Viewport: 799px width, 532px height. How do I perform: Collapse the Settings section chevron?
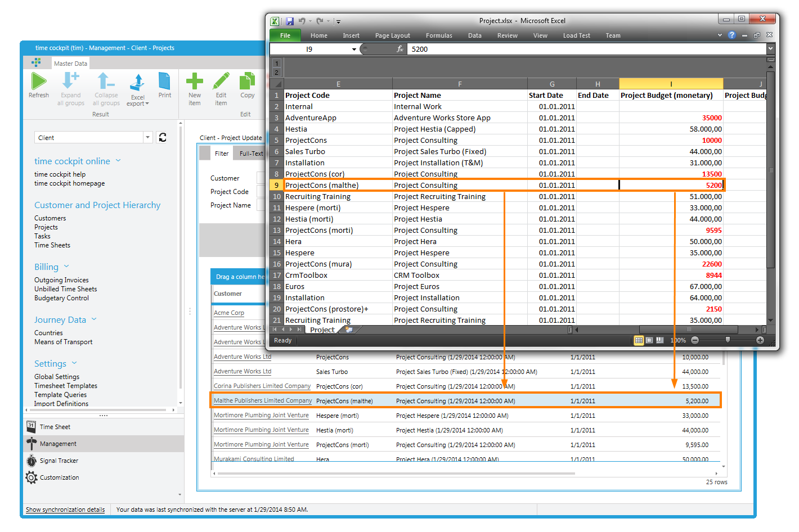point(74,363)
